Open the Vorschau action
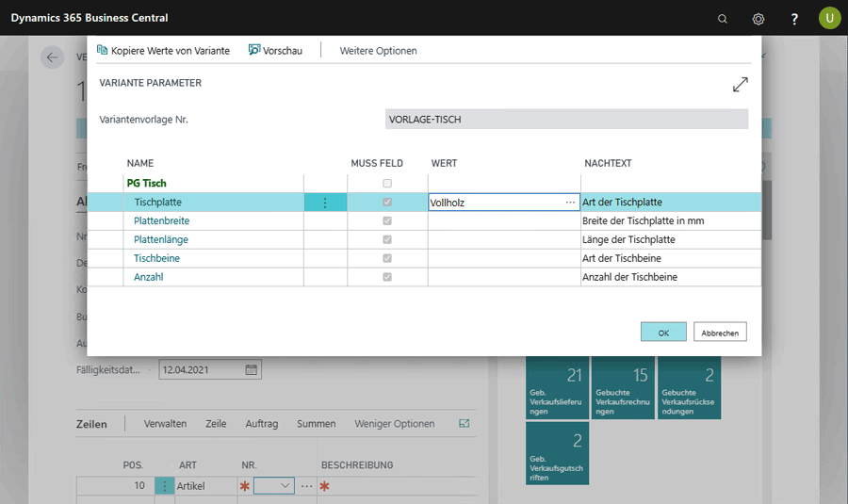Viewport: 848px width, 504px height. [275, 50]
